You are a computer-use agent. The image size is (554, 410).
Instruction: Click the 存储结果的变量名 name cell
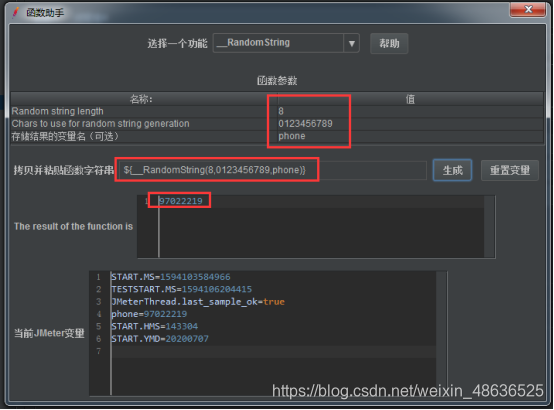144,136
